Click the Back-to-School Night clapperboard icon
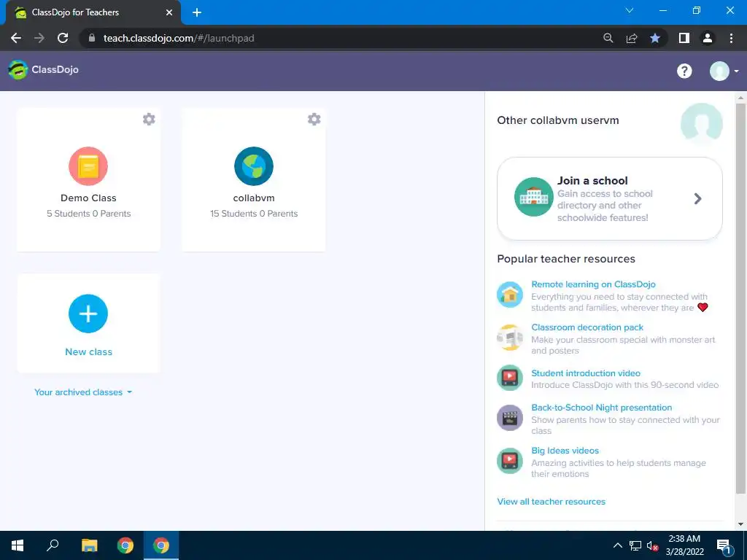Viewport: 747px width, 560px height. tap(510, 418)
